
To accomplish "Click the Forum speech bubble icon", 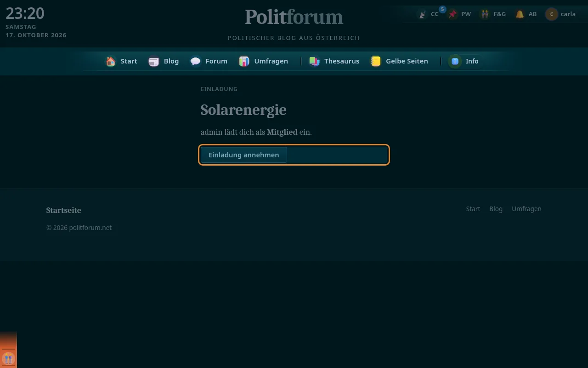I will tap(195, 61).
